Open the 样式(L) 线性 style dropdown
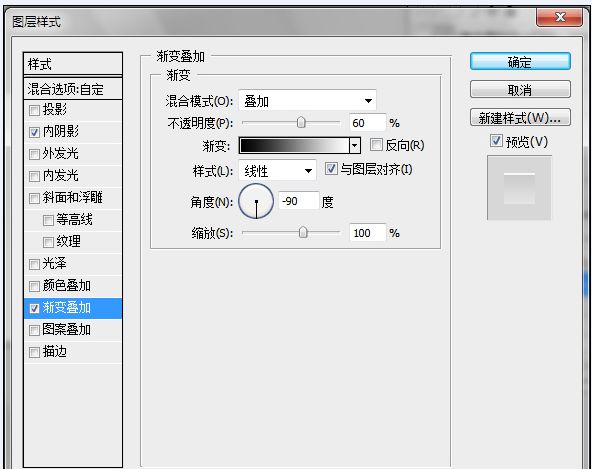 click(277, 171)
